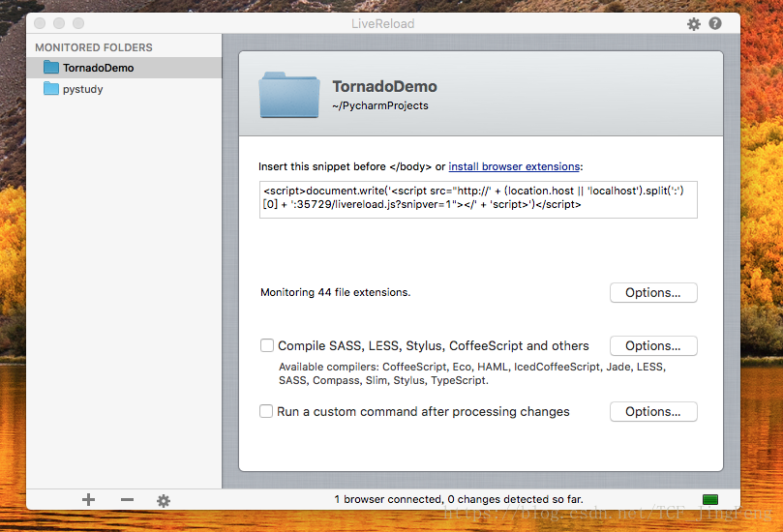Open the help question mark icon
Viewport: 783px width, 532px height.
point(715,23)
